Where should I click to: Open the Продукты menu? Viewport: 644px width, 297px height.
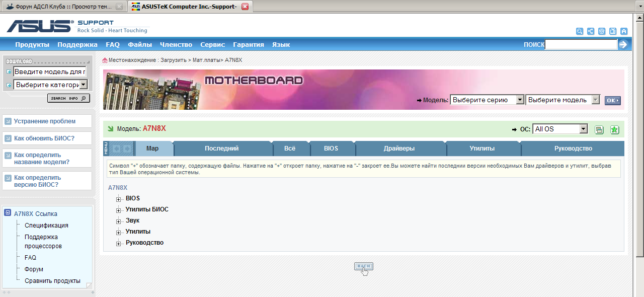[32, 44]
